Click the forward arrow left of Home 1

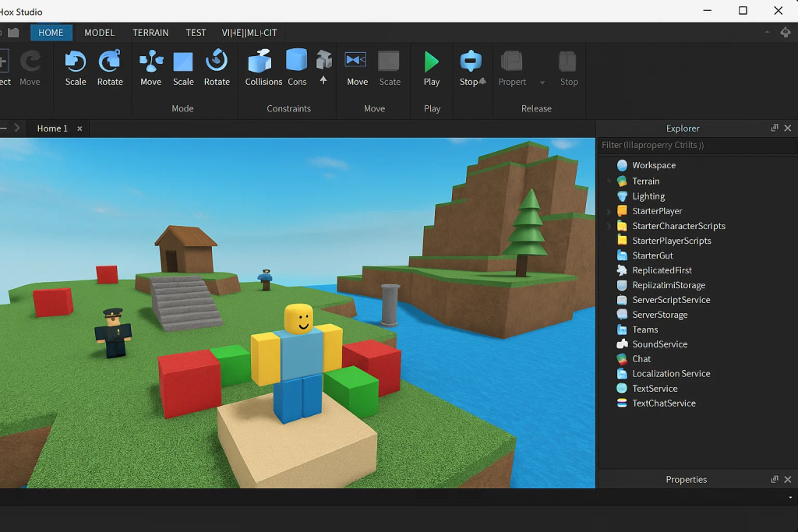click(x=17, y=129)
